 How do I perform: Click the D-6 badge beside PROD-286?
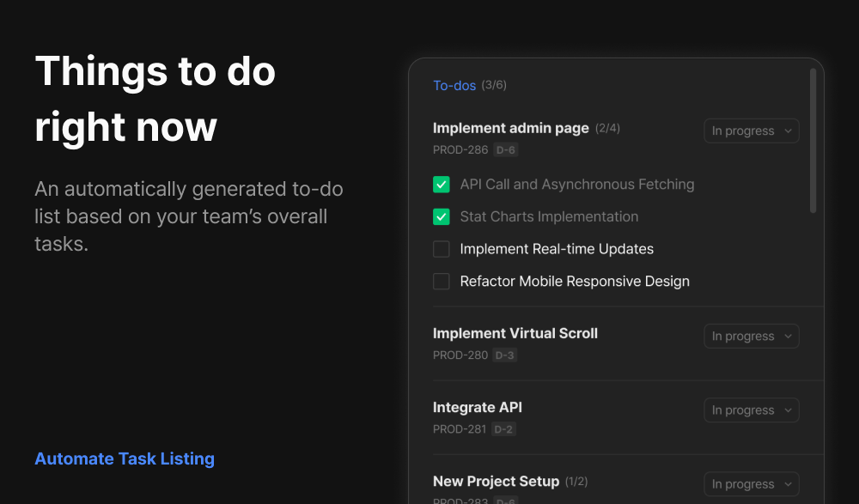505,150
